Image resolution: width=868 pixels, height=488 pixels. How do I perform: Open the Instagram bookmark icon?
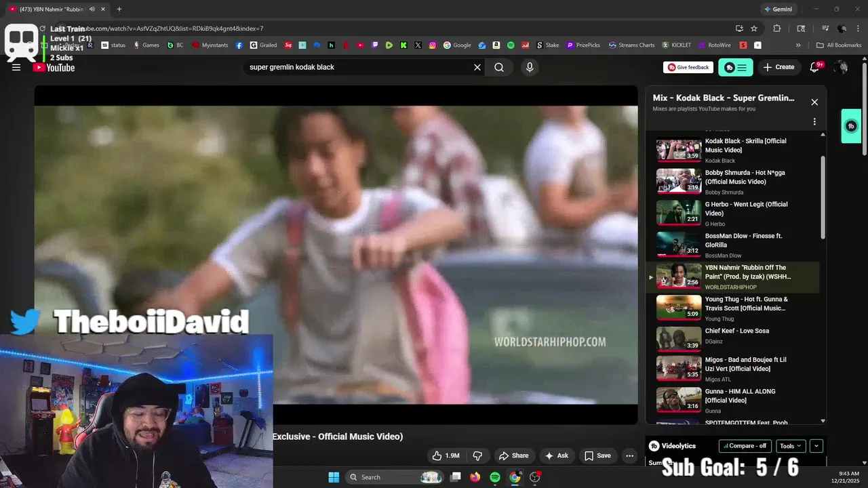[x=433, y=45]
